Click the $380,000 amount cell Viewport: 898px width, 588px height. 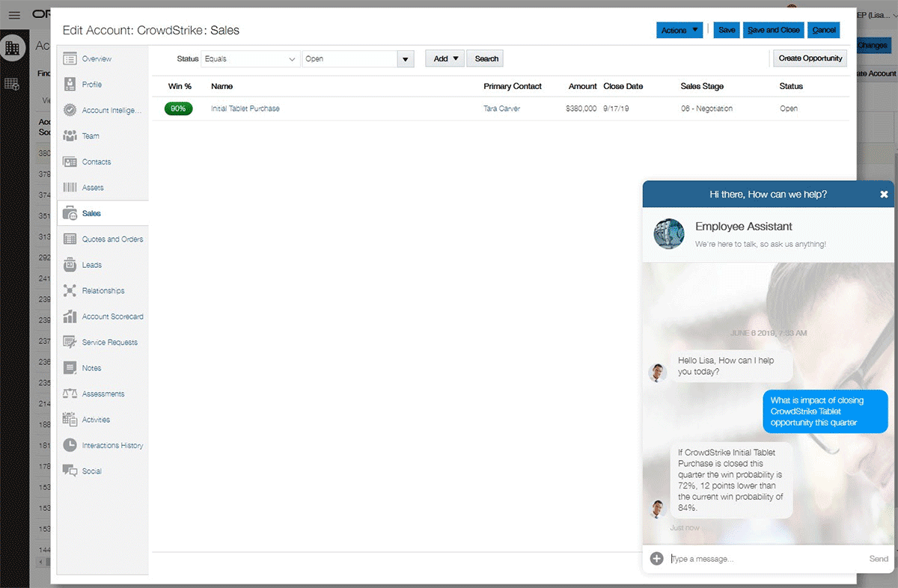[581, 108]
